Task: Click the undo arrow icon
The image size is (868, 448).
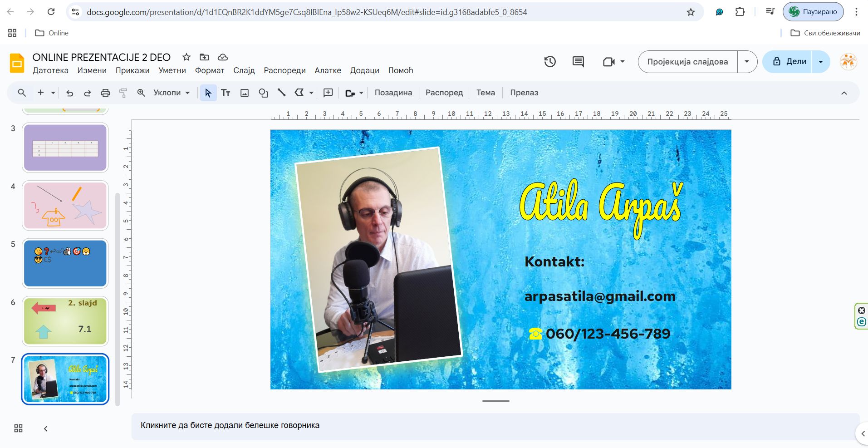Action: click(x=69, y=93)
